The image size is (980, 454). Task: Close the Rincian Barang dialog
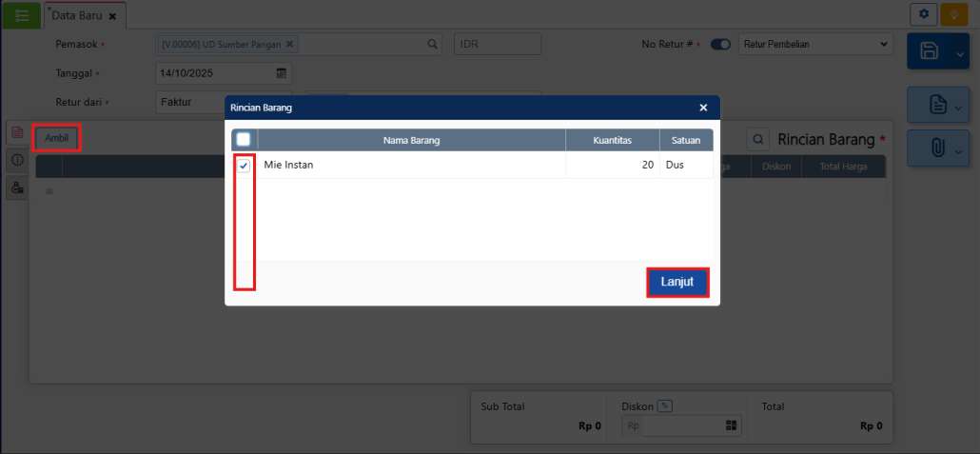tap(703, 108)
